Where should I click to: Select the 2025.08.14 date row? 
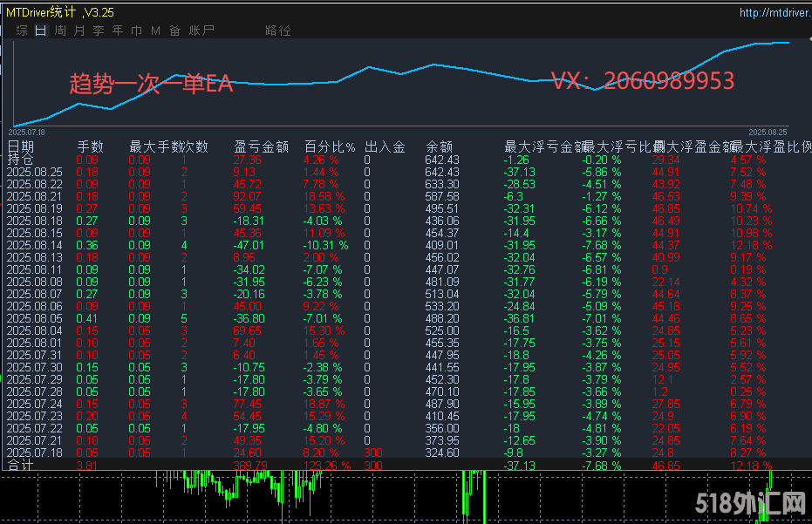click(35, 246)
